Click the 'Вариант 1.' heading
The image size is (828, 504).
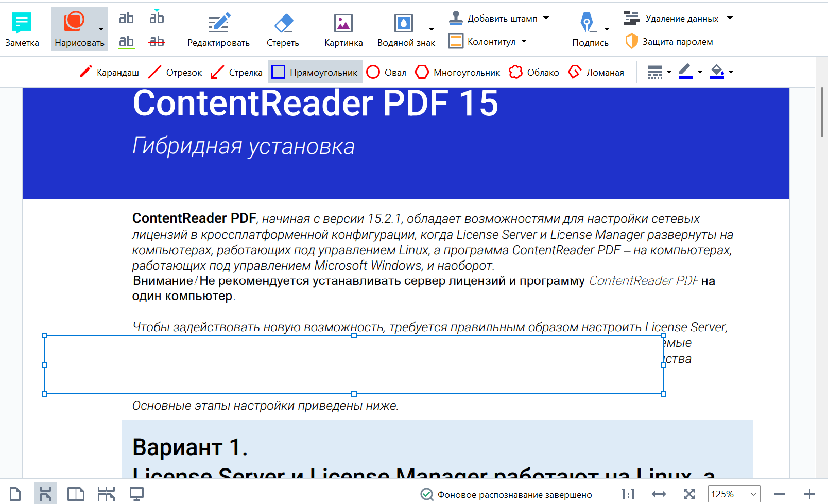(190, 447)
